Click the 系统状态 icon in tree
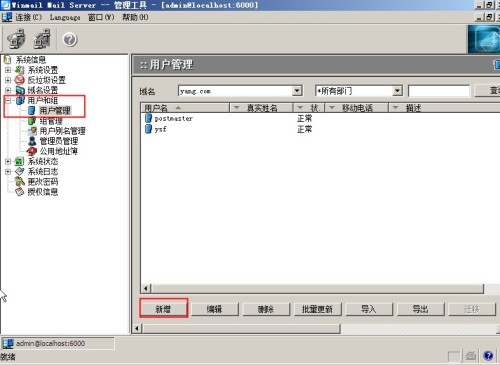 (20, 161)
